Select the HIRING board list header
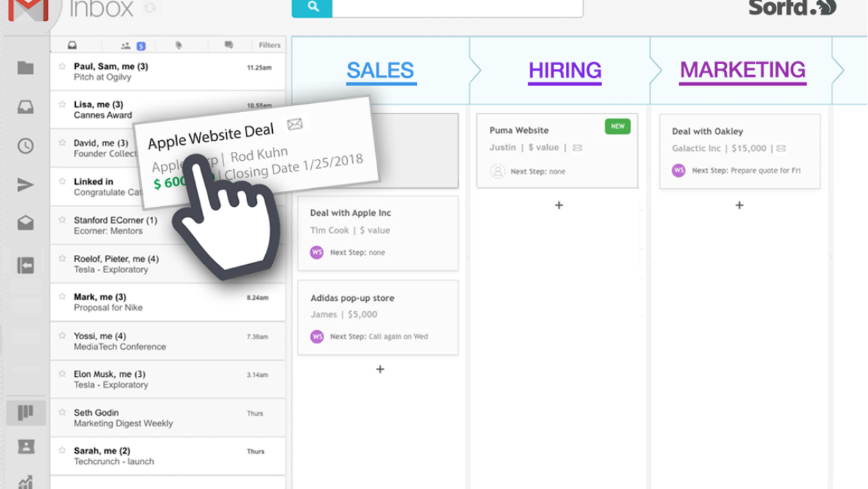The image size is (868, 489). click(565, 70)
